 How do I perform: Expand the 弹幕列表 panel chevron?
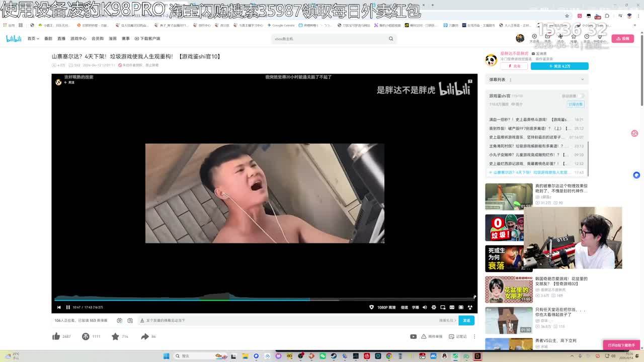click(x=583, y=79)
